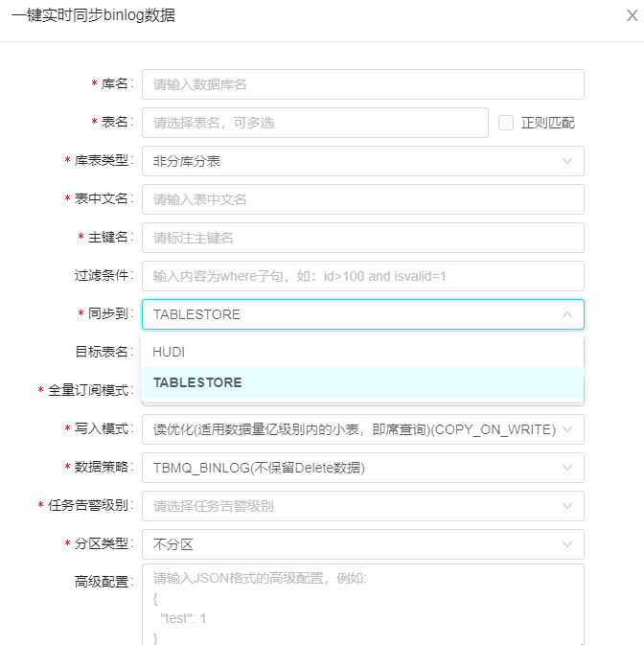Click the chevron arrow on 库表类型
This screenshot has width=644, height=645.
pyautogui.click(x=567, y=161)
